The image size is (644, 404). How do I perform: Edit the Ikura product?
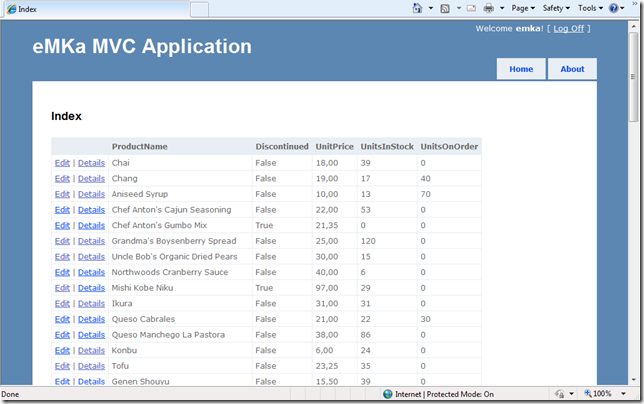pos(62,303)
